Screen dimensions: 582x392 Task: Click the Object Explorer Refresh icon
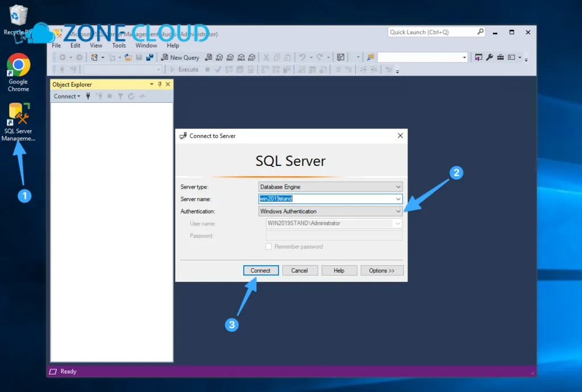[x=131, y=96]
